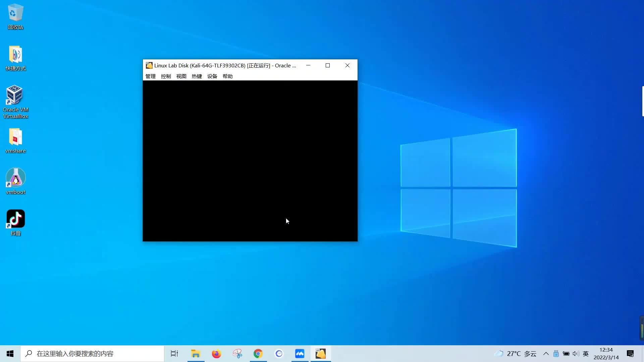Open the battery status flyout
Viewport: 644px width, 362px height.
click(566, 354)
